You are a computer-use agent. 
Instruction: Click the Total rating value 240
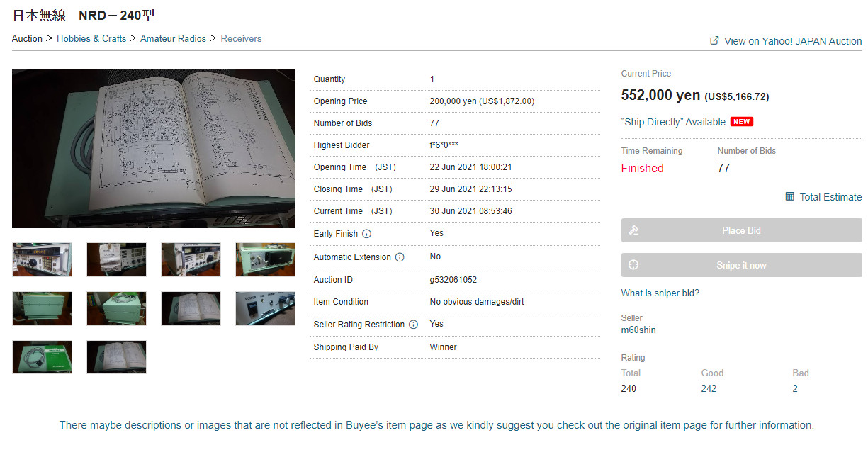pos(629,388)
